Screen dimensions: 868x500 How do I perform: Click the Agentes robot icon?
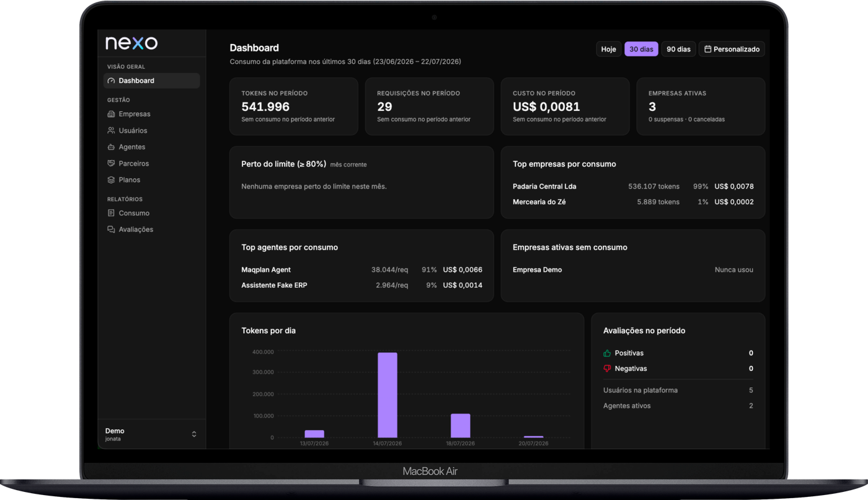click(x=111, y=147)
